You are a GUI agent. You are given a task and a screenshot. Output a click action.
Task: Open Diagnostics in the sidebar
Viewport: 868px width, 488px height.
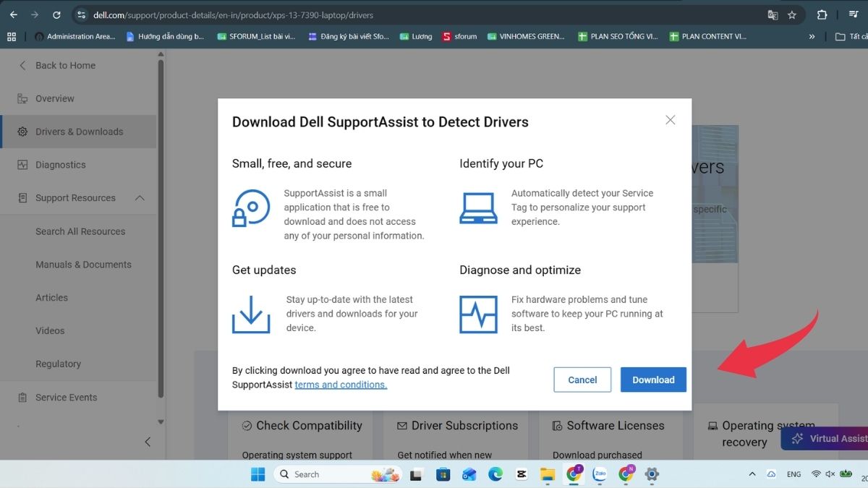point(61,165)
